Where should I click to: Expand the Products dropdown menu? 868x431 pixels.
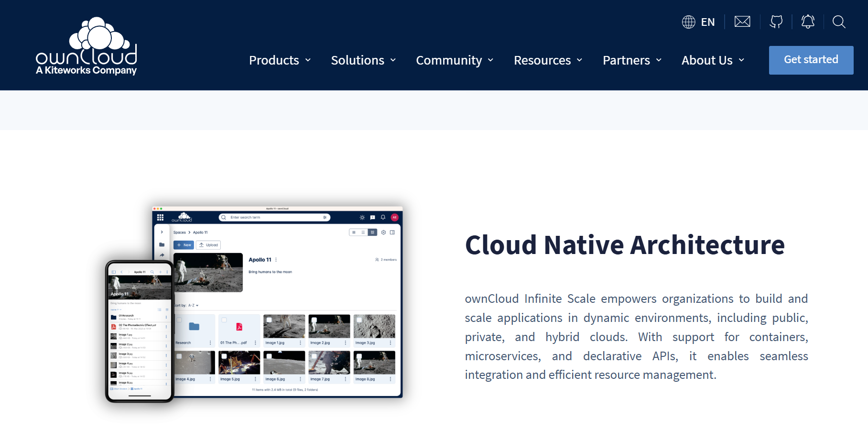point(280,60)
